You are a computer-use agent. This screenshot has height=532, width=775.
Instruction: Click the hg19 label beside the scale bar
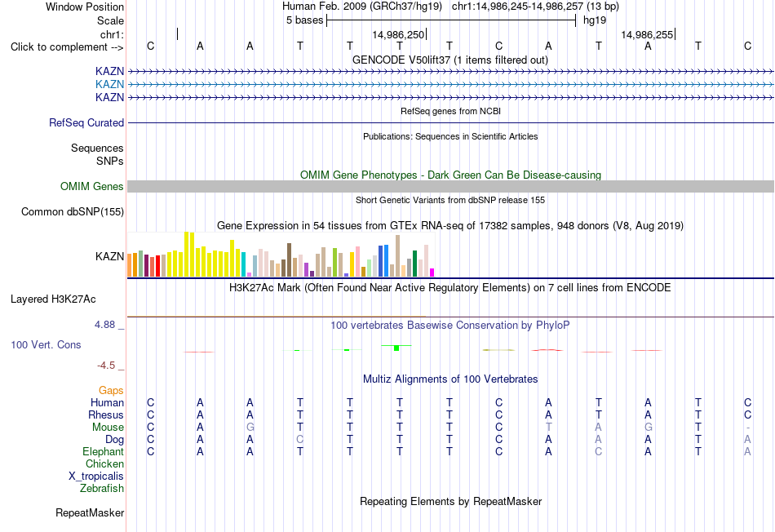595,20
